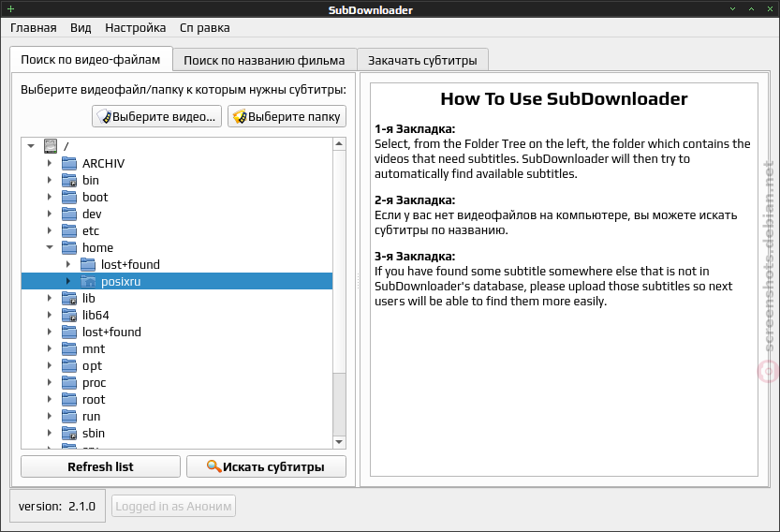
Task: Click the boot folder icon
Action: [x=69, y=197]
